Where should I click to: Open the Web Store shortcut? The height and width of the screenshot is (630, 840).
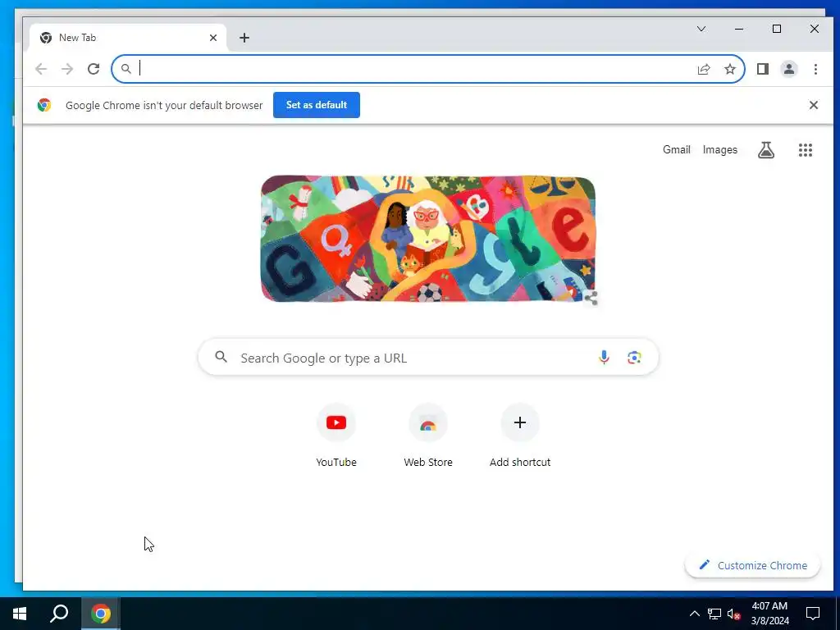(x=428, y=436)
